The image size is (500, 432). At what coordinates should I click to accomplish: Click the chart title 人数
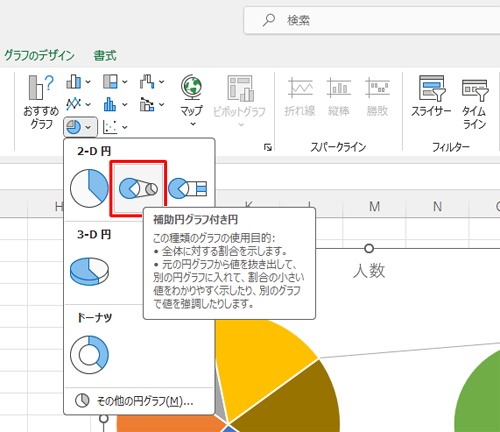(369, 271)
